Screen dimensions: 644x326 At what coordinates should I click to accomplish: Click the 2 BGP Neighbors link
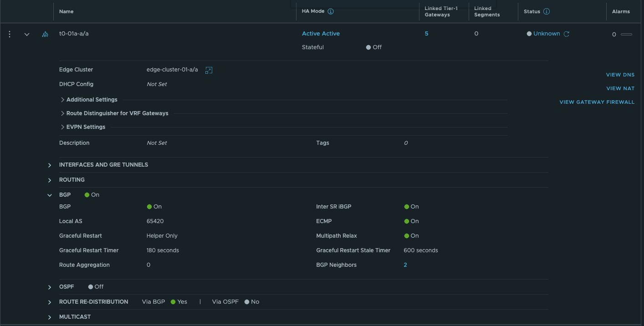(405, 265)
